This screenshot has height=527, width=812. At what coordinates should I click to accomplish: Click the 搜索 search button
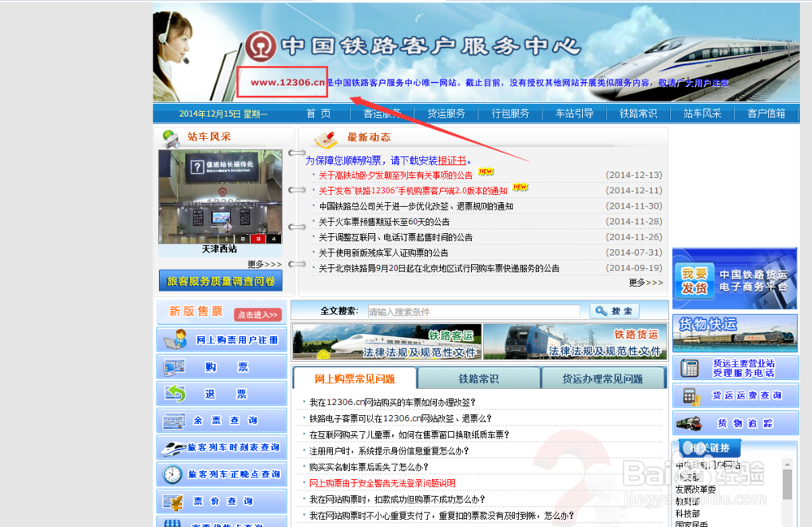click(x=614, y=311)
